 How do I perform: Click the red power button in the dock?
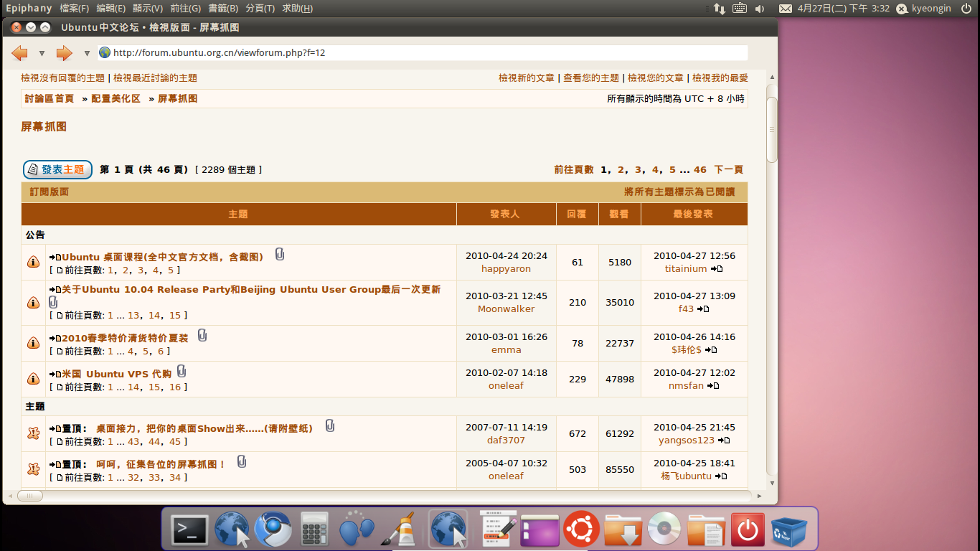748,531
